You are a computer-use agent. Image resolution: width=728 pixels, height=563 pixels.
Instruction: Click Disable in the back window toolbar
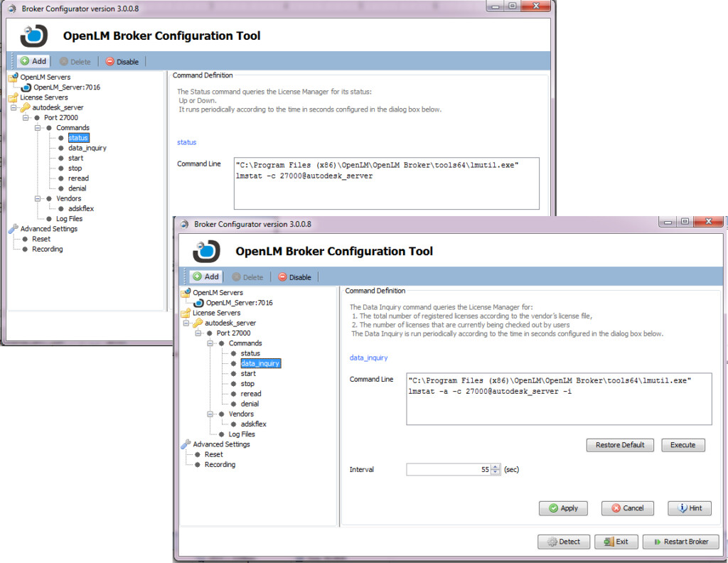(122, 62)
